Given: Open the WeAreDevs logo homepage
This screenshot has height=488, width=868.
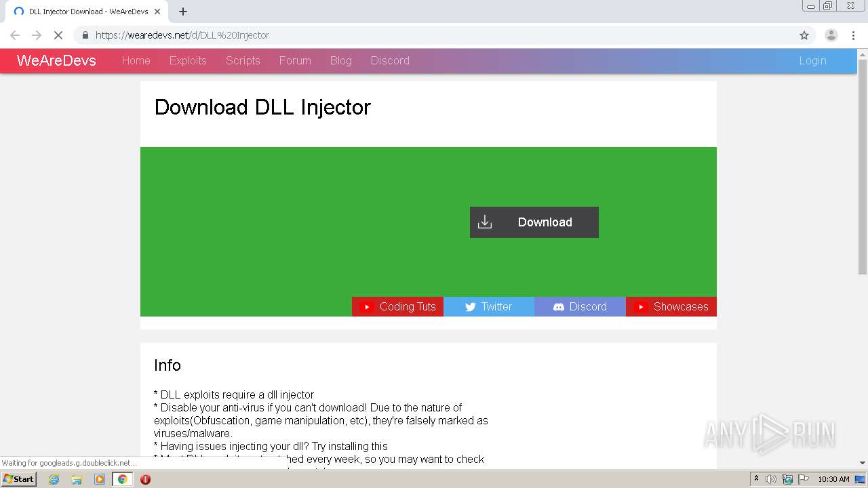Looking at the screenshot, I should (56, 60).
